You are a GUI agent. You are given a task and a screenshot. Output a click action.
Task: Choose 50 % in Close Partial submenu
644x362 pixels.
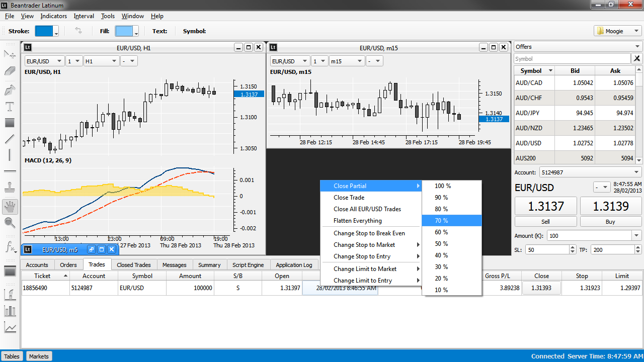coord(452,244)
